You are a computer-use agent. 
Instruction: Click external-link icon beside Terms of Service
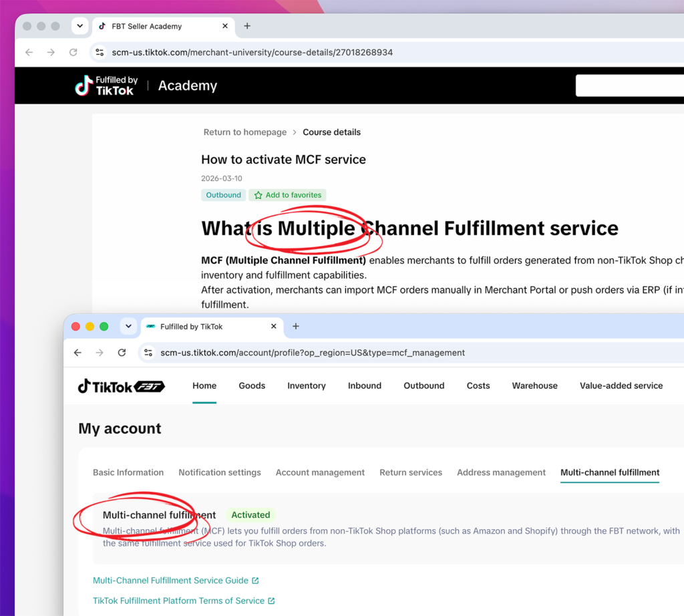pos(271,601)
